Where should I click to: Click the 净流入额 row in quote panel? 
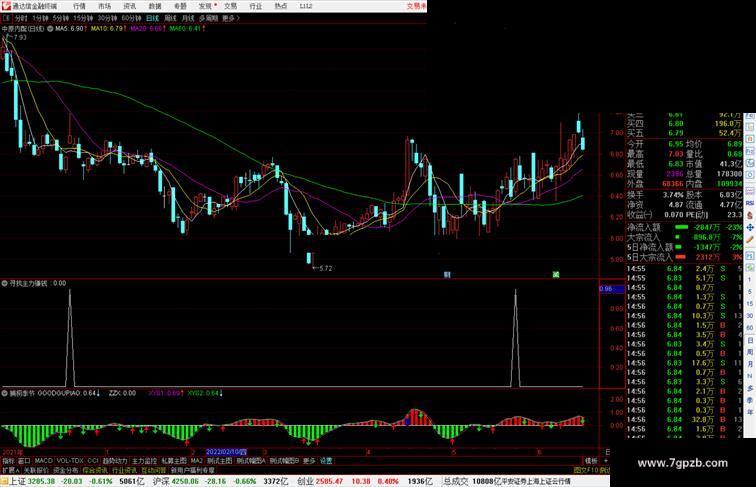click(x=685, y=228)
